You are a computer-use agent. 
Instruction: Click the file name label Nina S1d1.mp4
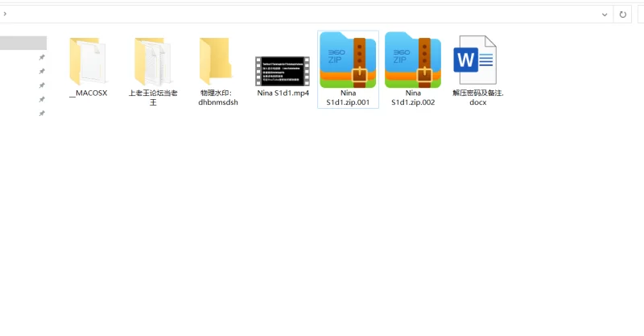(x=283, y=93)
